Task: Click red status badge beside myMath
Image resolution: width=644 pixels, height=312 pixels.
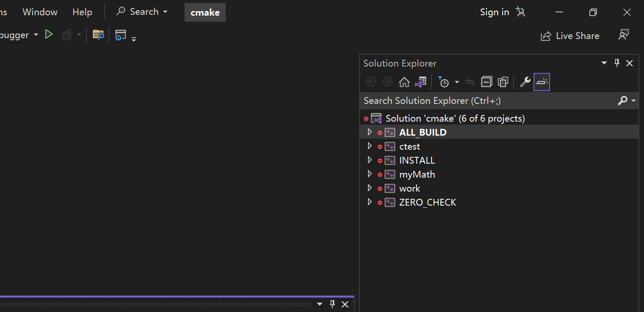Action: 380,175
